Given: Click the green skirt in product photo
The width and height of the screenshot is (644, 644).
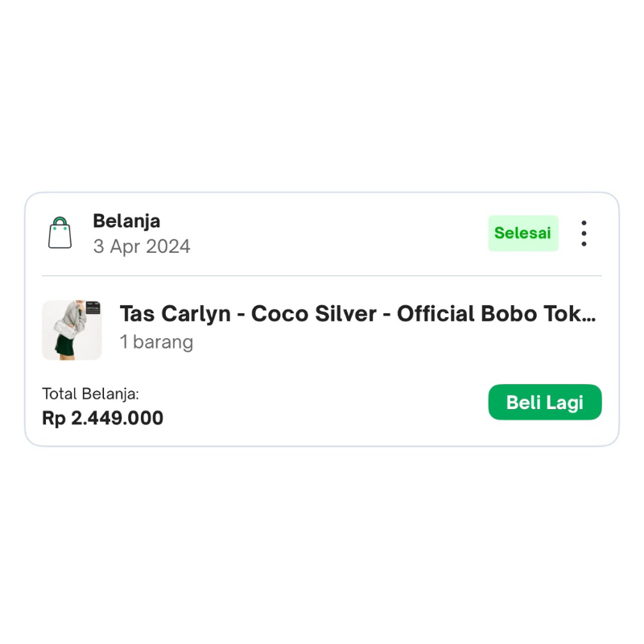Looking at the screenshot, I should coord(66,348).
